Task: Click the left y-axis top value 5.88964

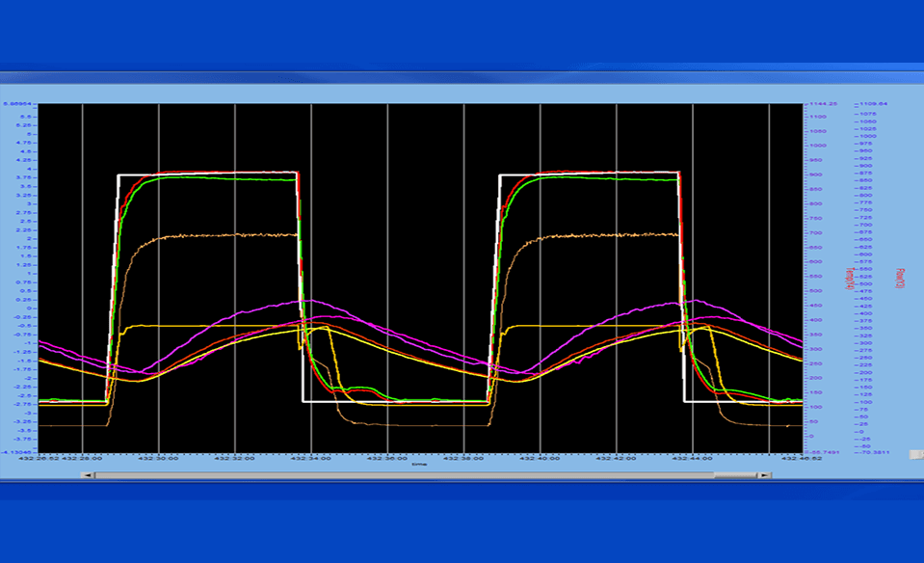Action: click(18, 104)
